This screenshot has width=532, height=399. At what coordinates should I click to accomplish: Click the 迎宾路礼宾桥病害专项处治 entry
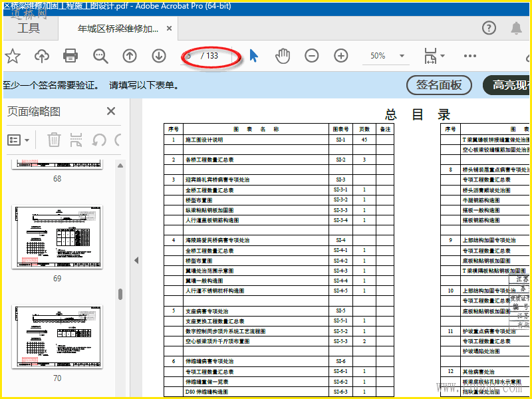point(217,180)
